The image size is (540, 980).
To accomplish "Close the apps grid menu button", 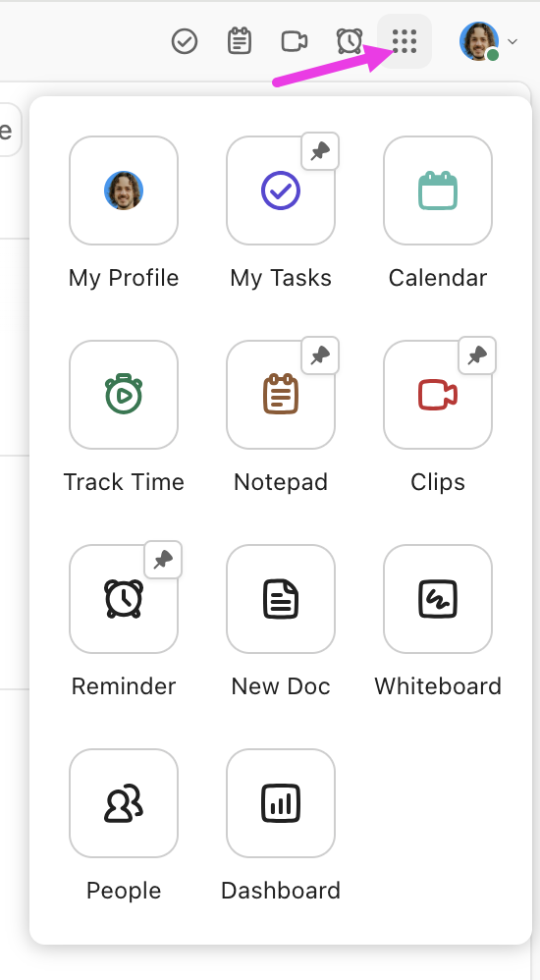I will click(405, 41).
